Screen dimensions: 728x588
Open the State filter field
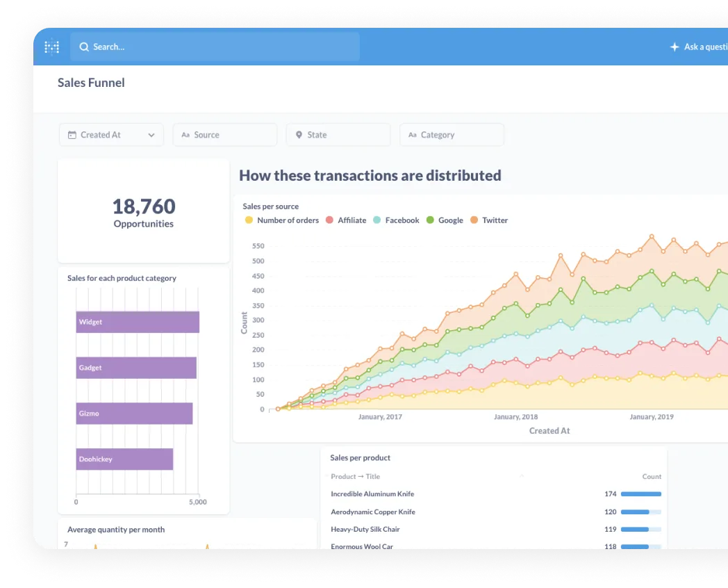(338, 135)
